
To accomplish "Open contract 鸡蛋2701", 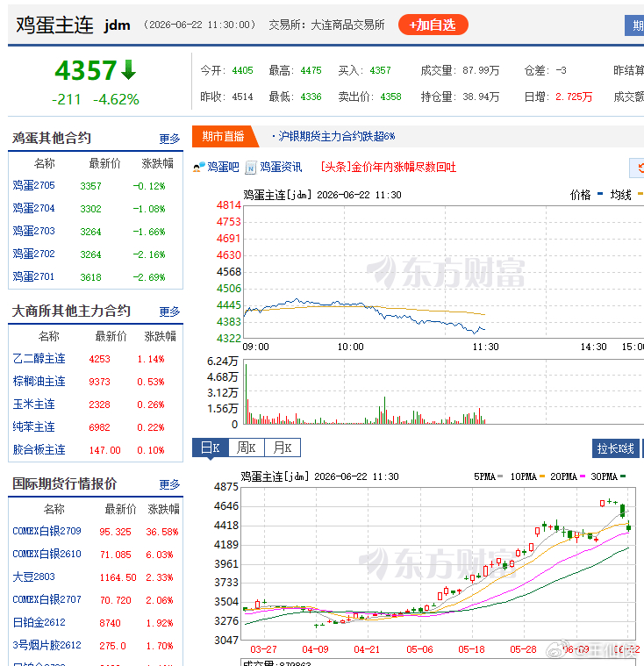I will pos(33,277).
